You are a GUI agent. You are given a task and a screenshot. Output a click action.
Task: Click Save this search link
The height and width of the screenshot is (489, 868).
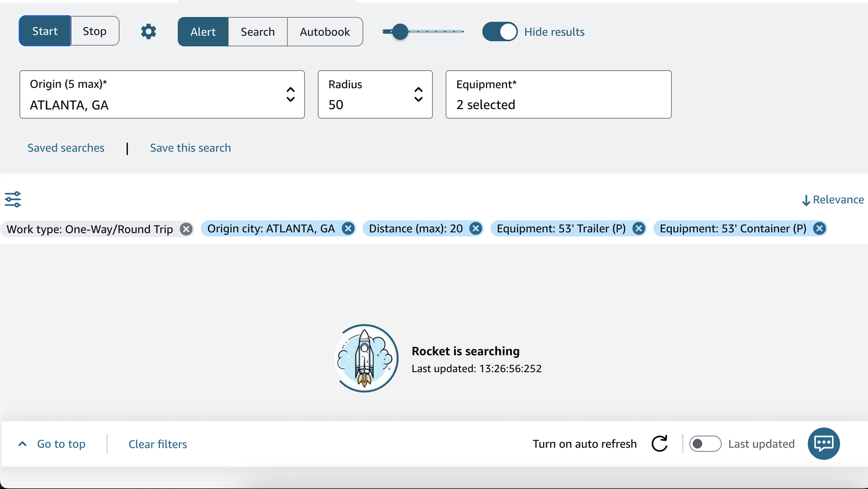(190, 148)
